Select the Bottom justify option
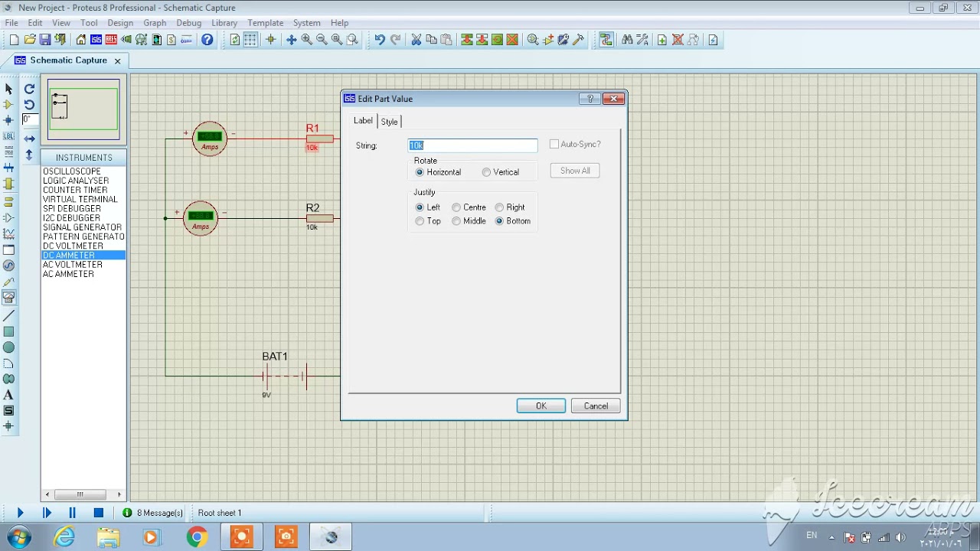 point(513,221)
